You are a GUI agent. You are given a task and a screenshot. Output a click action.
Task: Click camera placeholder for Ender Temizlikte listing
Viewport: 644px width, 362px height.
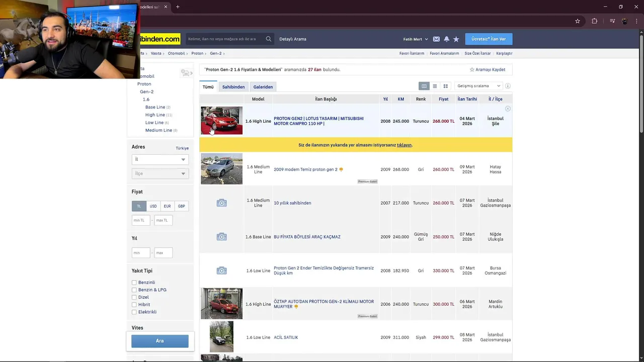pos(221,270)
